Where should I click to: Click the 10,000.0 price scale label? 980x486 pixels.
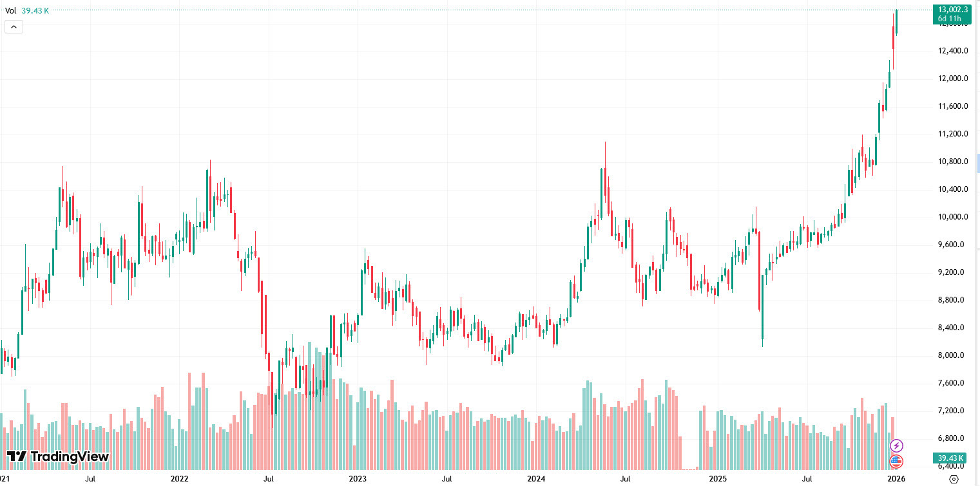[953, 216]
